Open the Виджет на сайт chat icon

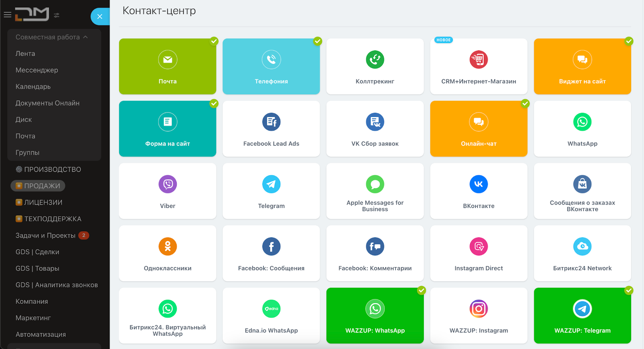click(x=582, y=60)
